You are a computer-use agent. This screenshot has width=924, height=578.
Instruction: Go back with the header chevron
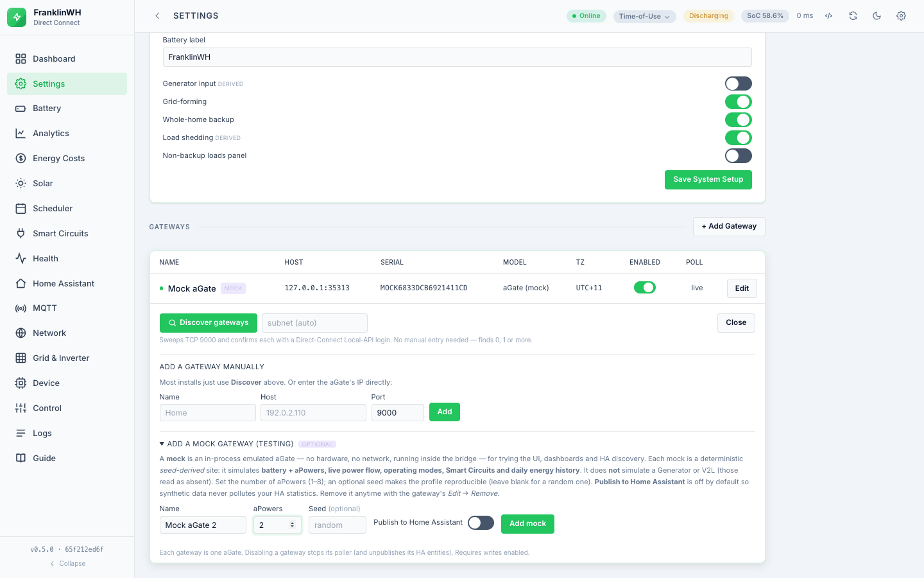point(157,16)
